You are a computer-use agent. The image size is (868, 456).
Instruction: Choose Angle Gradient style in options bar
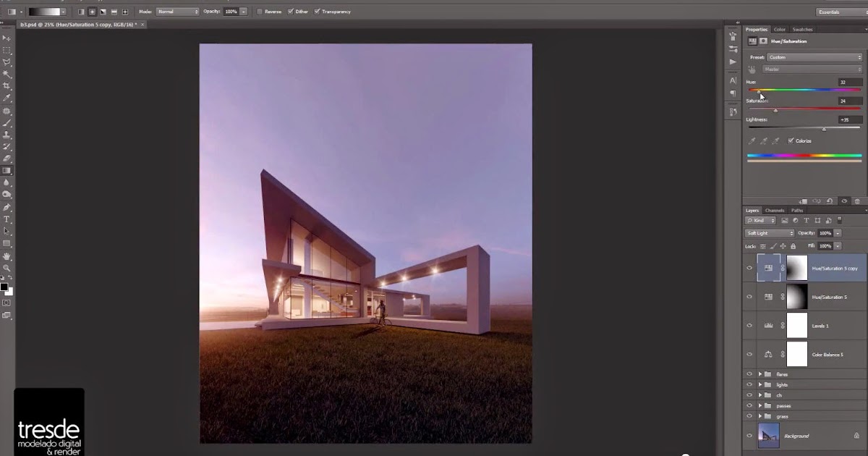pos(103,12)
